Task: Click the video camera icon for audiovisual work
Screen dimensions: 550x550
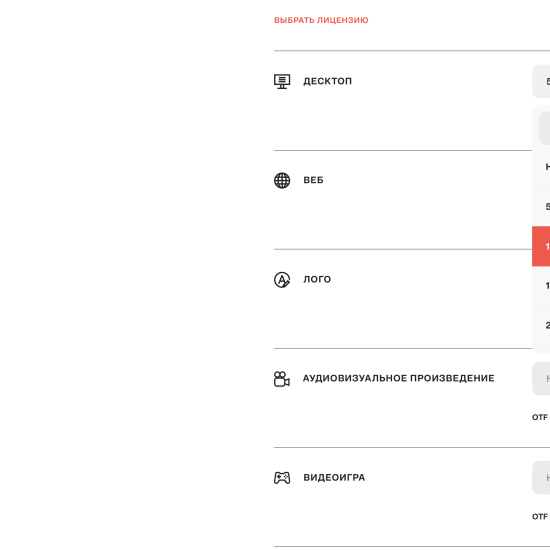Action: pyautogui.click(x=282, y=379)
